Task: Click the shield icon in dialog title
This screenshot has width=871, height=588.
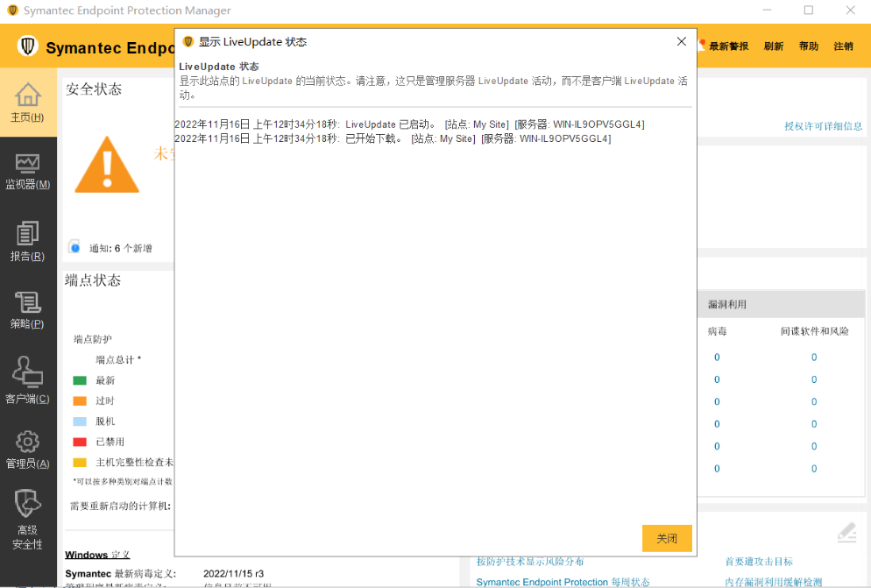Action: click(x=188, y=42)
